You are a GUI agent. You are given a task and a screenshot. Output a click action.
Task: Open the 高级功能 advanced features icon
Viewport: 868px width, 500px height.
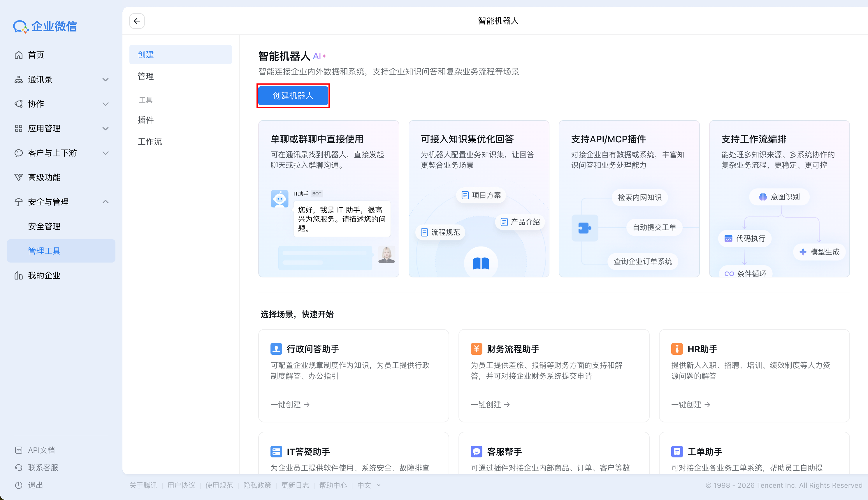(19, 177)
